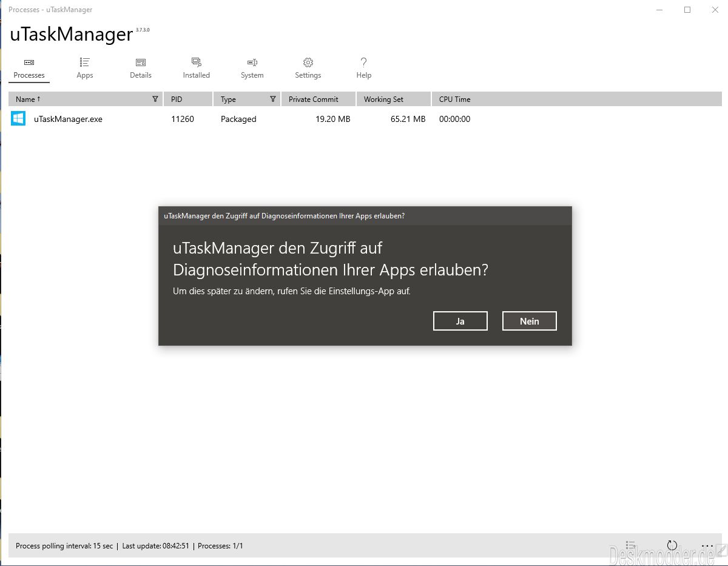Screen dimensions: 728x566
Task: Click the process polling interval text
Action: (x=64, y=546)
